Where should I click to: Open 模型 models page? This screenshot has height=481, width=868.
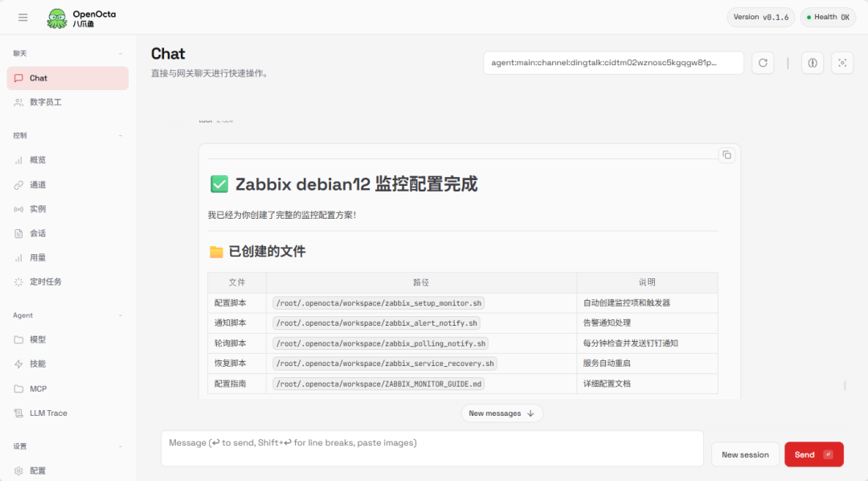point(68,339)
